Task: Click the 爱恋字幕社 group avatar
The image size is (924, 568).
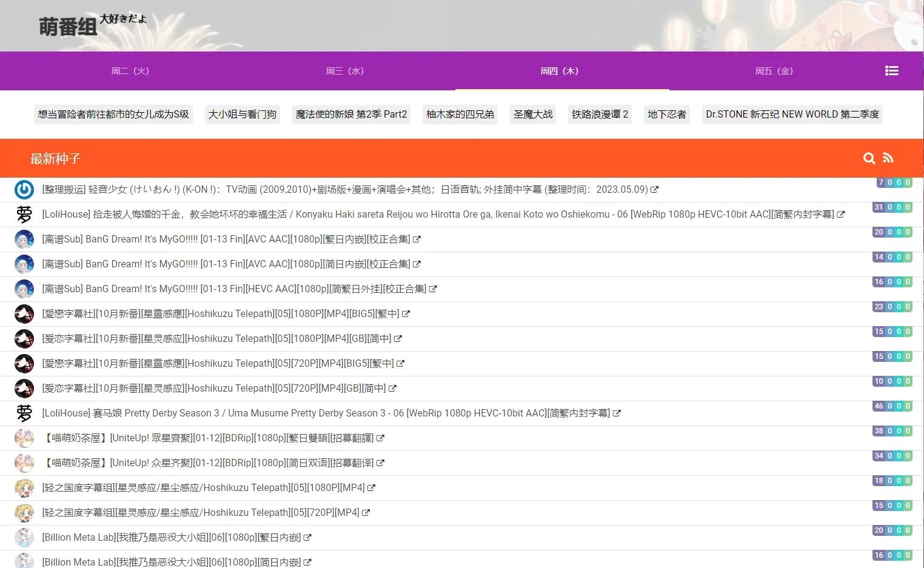Action: [24, 338]
